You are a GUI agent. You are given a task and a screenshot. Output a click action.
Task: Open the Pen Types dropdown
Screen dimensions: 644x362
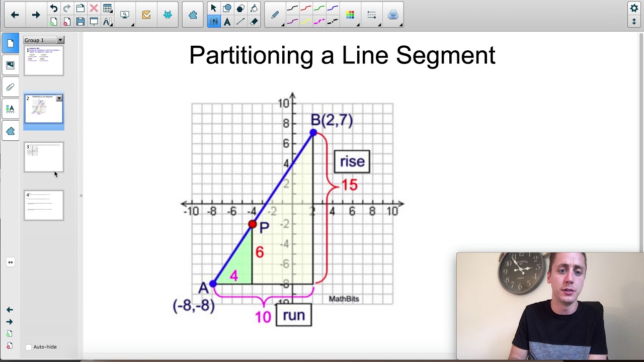point(275,15)
